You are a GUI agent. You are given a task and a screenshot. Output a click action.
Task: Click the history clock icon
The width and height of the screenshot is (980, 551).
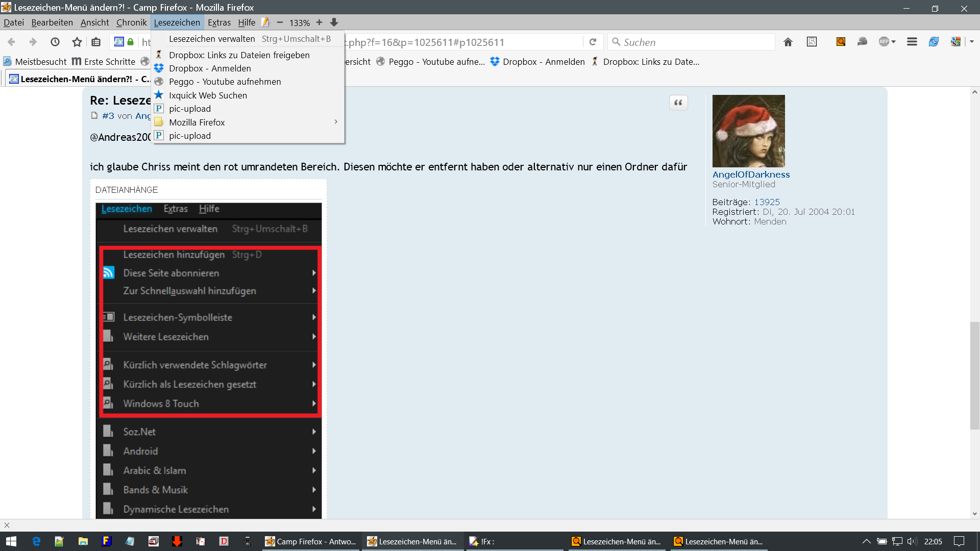(x=55, y=42)
